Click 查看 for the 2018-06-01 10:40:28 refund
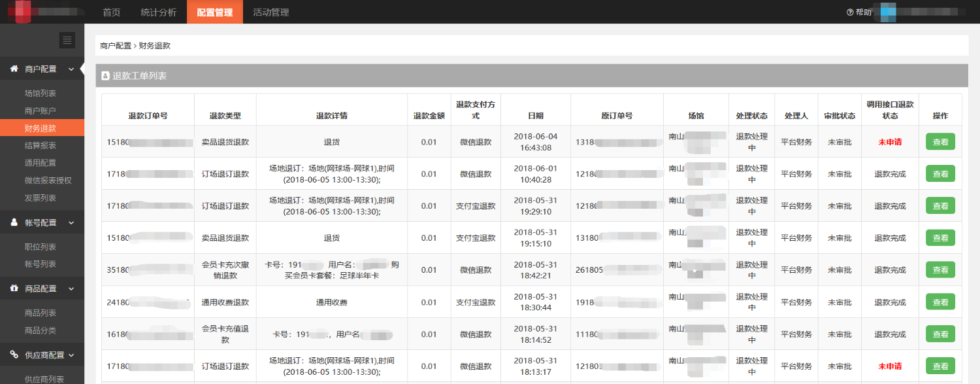Image resolution: width=980 pixels, height=384 pixels. 940,174
